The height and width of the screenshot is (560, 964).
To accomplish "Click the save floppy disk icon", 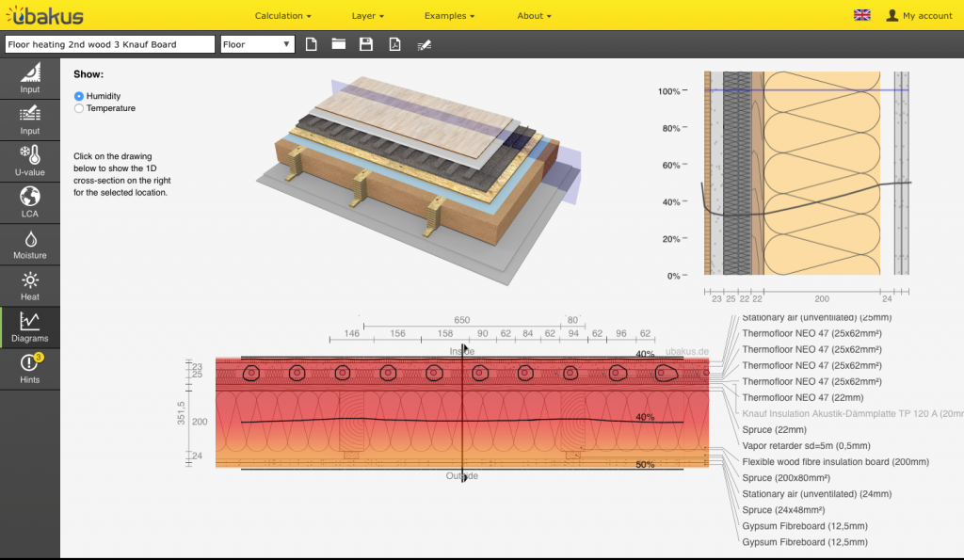I will tap(366, 44).
